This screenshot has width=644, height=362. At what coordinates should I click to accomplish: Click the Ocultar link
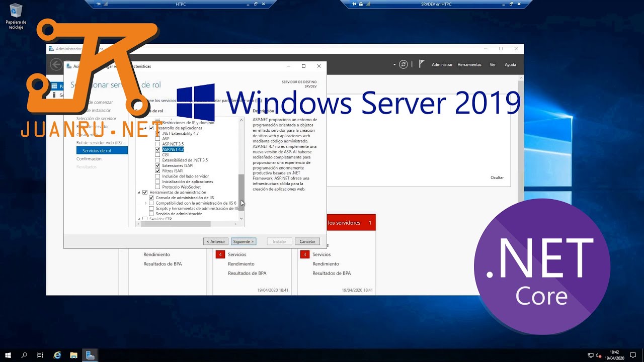[497, 177]
